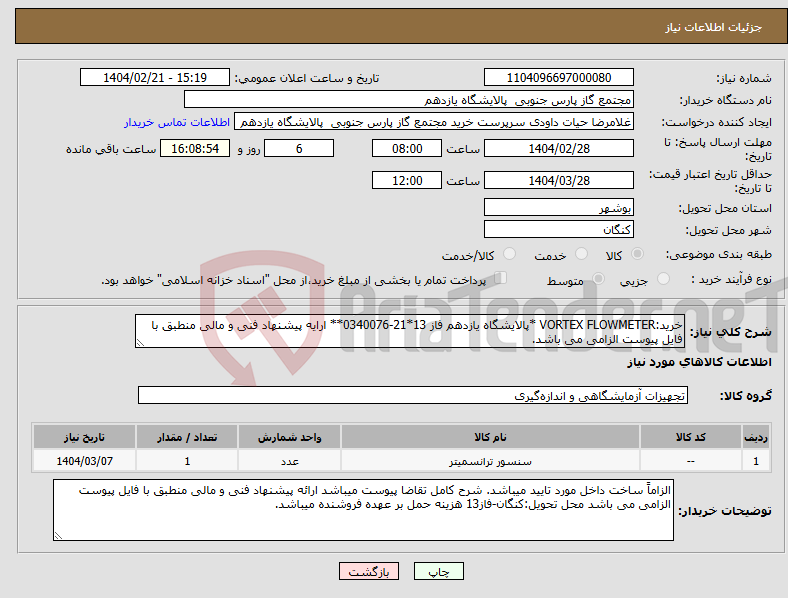Select the کالا/خدمت radio button
This screenshot has width=788, height=598.
tap(510, 254)
